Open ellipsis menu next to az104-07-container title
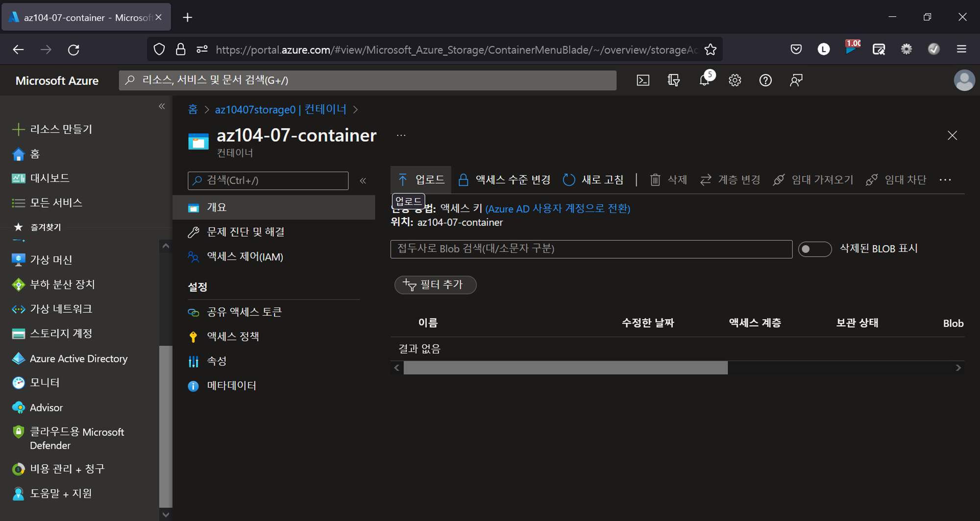Viewport: 980px width, 521px height. tap(401, 135)
